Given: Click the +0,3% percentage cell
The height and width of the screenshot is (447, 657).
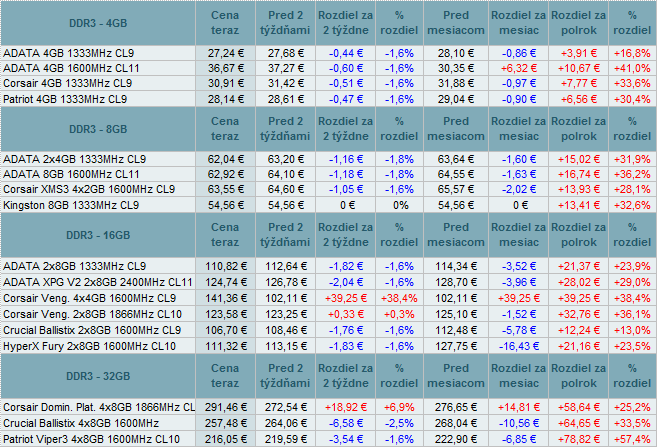Looking at the screenshot, I should pos(399,314).
